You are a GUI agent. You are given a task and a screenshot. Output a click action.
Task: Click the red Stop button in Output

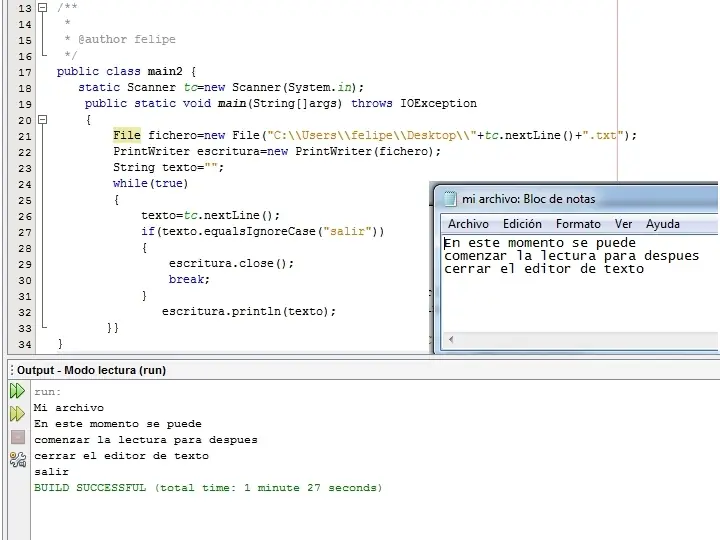18,437
